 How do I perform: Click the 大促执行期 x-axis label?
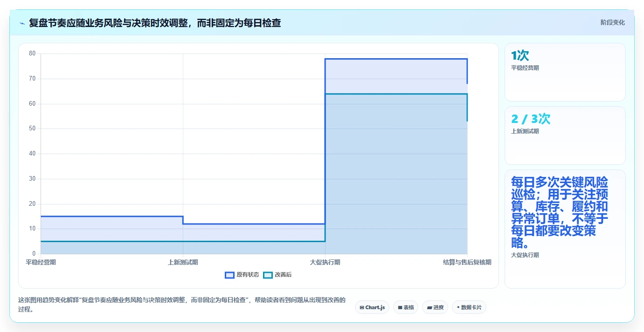click(x=325, y=262)
